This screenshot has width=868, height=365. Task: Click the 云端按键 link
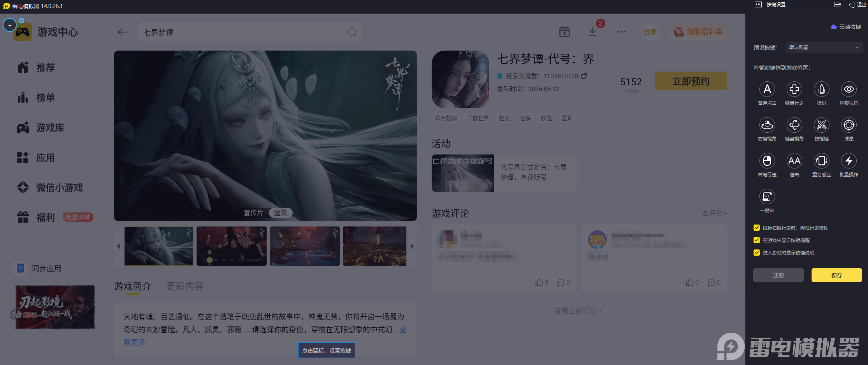pos(846,27)
